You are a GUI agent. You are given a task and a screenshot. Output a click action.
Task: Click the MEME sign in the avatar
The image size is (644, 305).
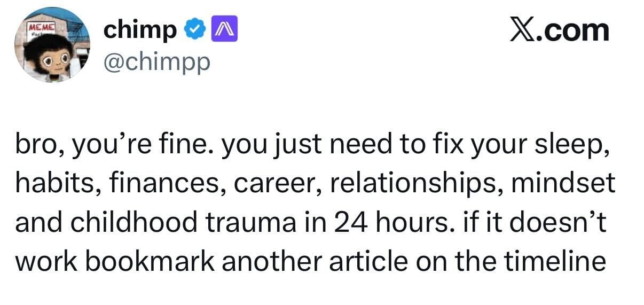pos(40,27)
